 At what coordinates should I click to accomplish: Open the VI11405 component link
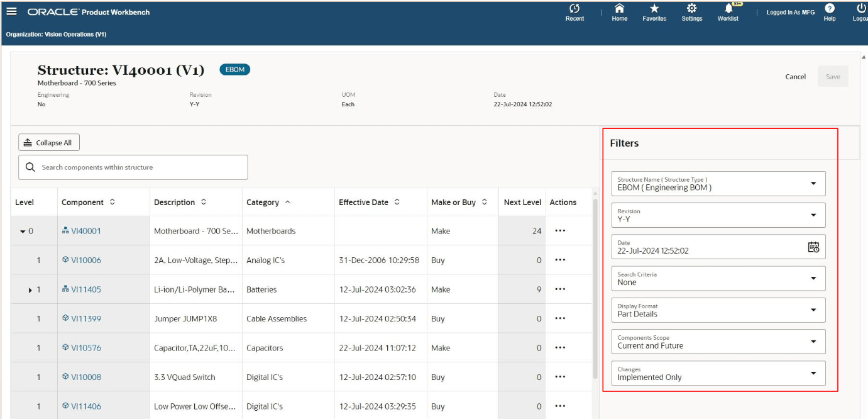pyautogui.click(x=86, y=289)
